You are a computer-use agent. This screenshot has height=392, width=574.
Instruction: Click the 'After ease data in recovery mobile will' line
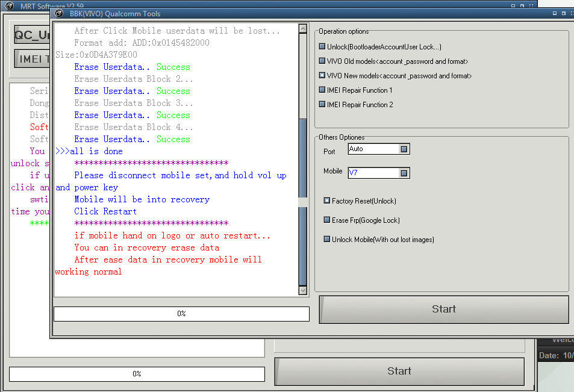coord(168,260)
